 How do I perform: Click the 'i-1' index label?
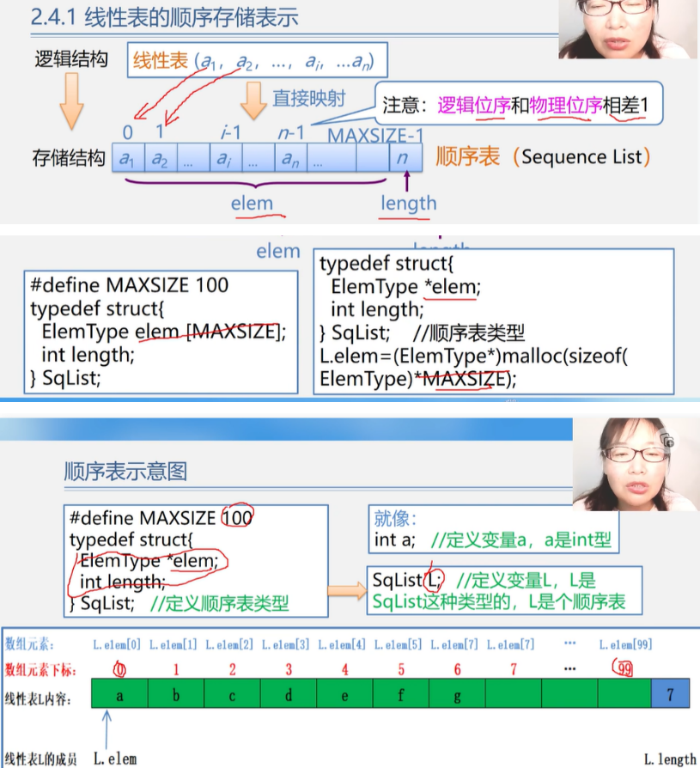[x=231, y=132]
